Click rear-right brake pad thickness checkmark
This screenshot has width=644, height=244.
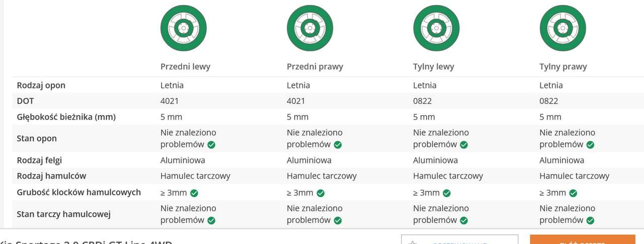pos(573,193)
